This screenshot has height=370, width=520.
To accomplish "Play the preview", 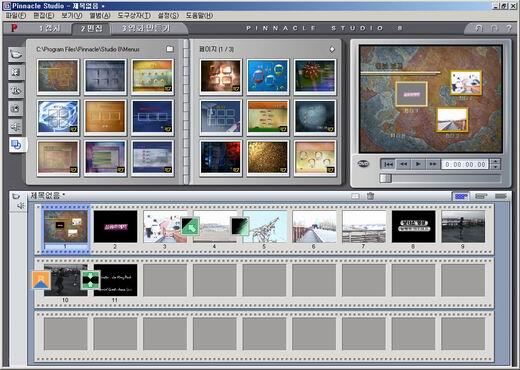I will tap(418, 164).
